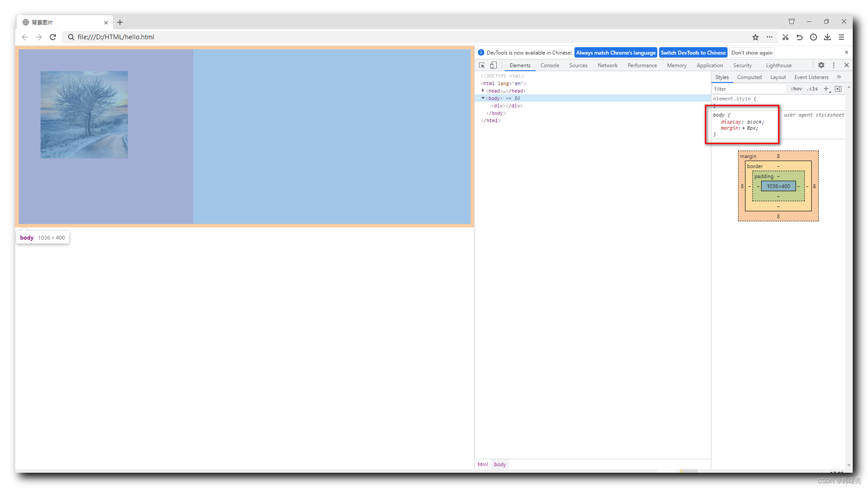Bookmark page with star icon

coord(755,37)
